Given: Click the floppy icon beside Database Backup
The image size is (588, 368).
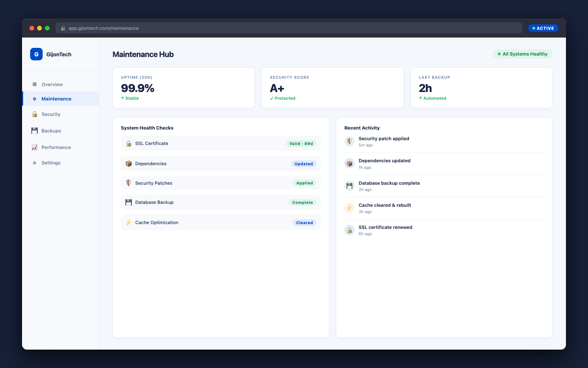Looking at the screenshot, I should tap(129, 202).
